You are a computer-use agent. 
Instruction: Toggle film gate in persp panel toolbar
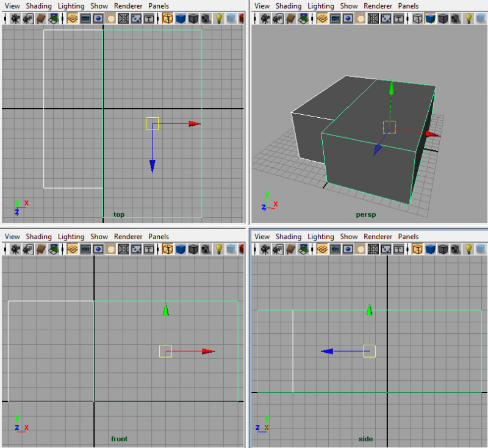335,18
